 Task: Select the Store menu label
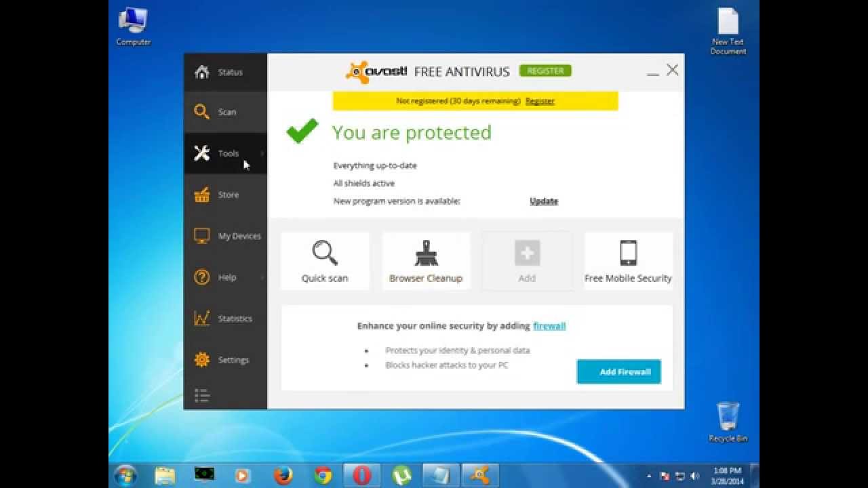pos(229,195)
